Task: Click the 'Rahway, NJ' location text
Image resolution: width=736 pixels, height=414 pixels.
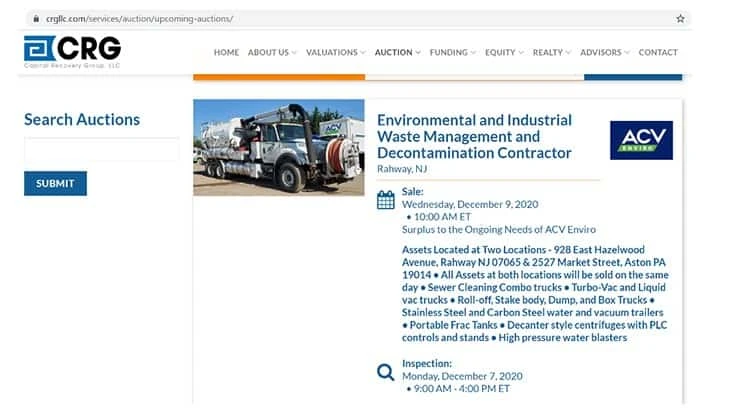Action: [x=402, y=169]
